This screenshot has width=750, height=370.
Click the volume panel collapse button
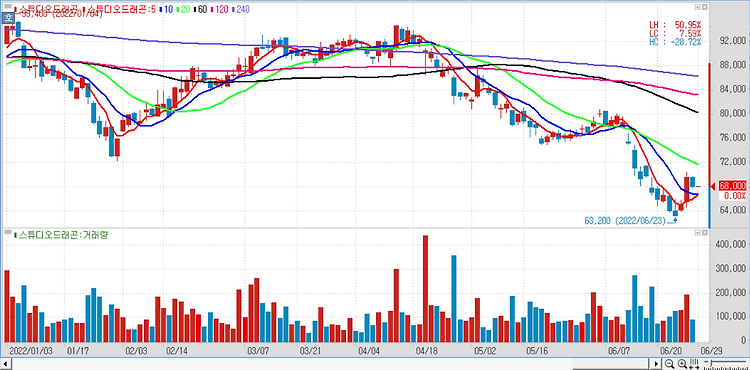[698, 232]
